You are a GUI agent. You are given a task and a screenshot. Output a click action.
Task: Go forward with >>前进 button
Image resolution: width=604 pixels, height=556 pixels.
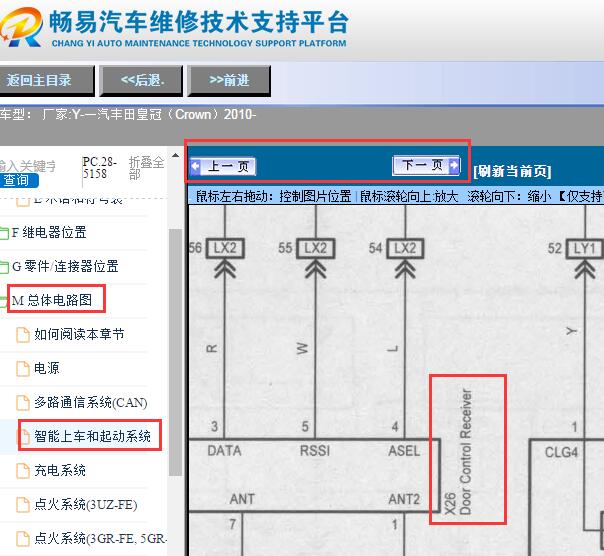[229, 81]
